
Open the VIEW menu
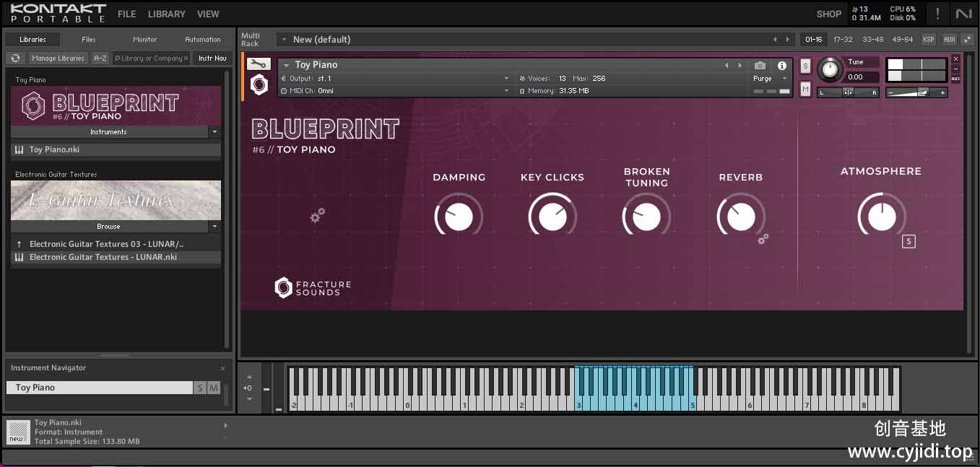208,14
